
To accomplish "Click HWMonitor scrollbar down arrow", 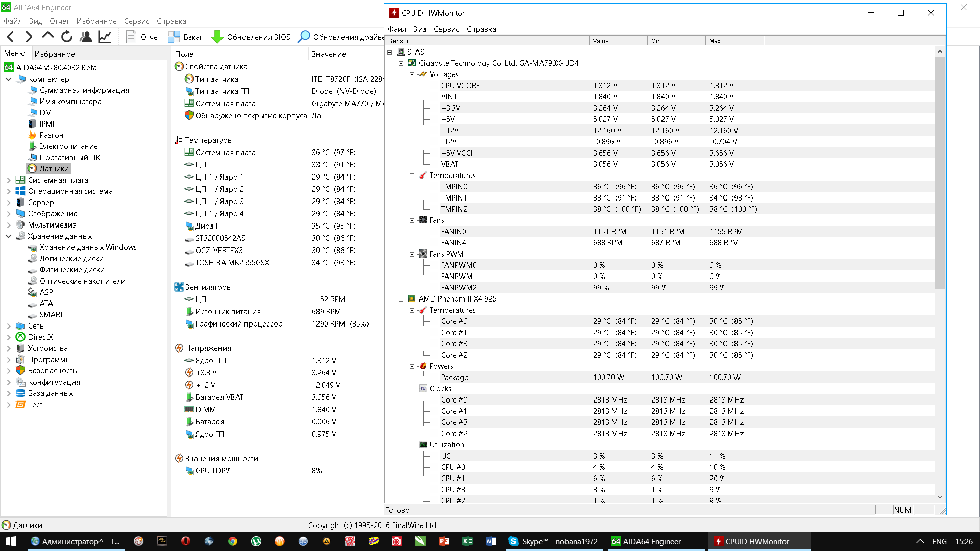I will [940, 497].
